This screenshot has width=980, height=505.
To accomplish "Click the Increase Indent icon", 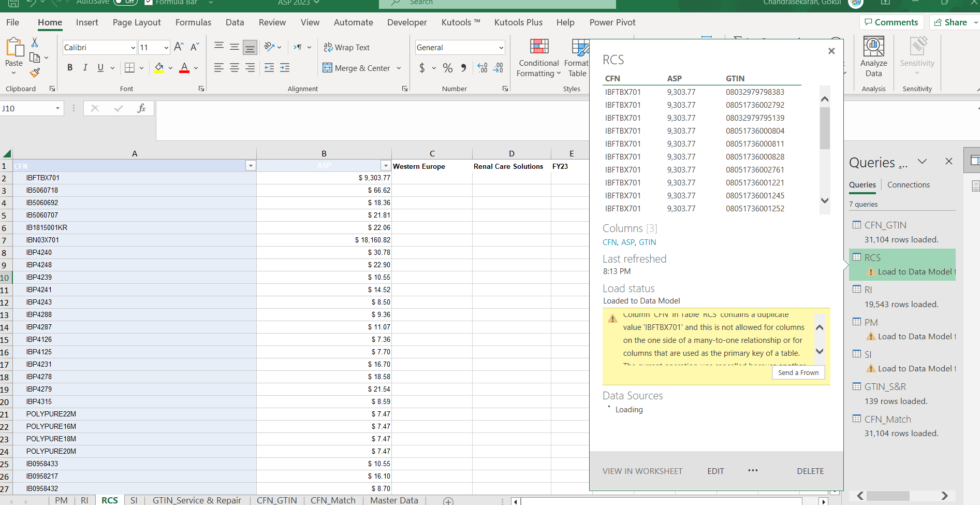I will [285, 68].
